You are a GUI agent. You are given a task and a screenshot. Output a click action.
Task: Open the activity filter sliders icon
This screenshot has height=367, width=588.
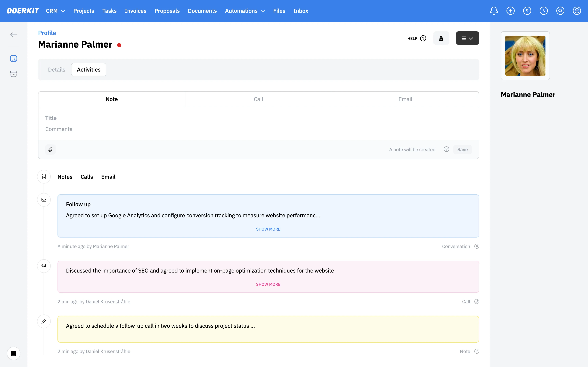click(x=44, y=177)
